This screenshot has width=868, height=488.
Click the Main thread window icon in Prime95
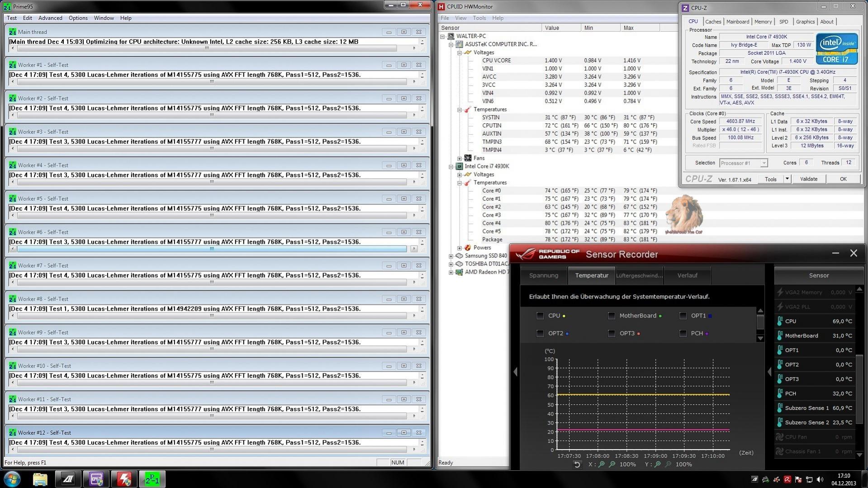pos(13,32)
